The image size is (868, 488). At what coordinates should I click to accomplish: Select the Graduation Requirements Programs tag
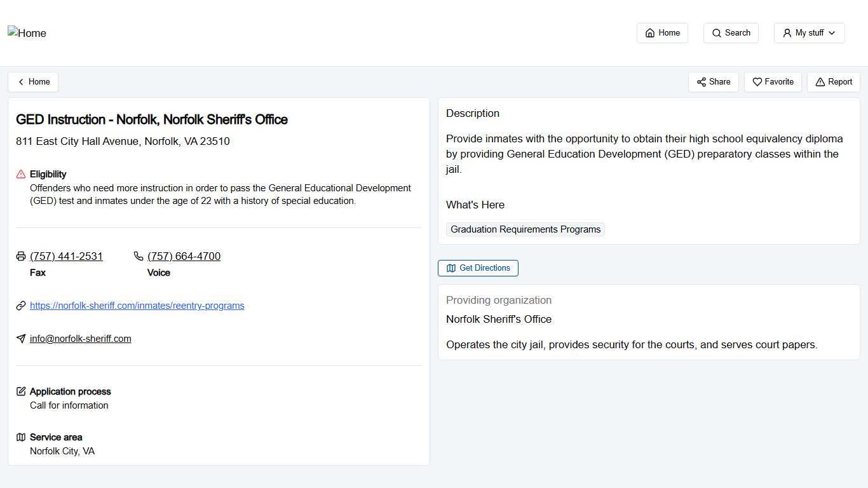[525, 229]
